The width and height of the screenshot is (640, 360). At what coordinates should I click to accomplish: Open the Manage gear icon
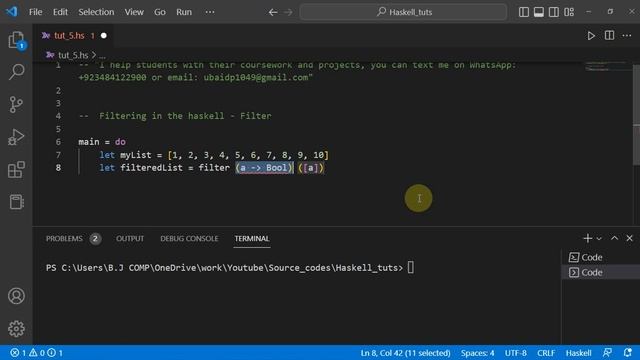(x=16, y=329)
